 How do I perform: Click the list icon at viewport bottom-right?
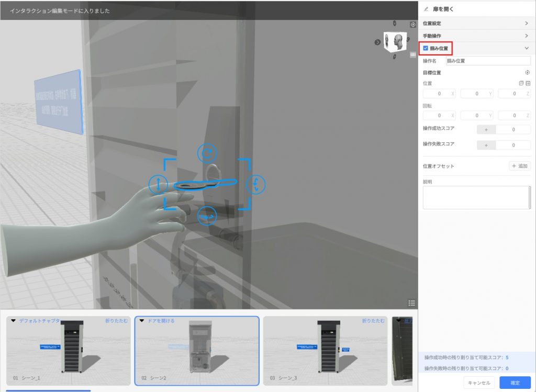coord(412,303)
